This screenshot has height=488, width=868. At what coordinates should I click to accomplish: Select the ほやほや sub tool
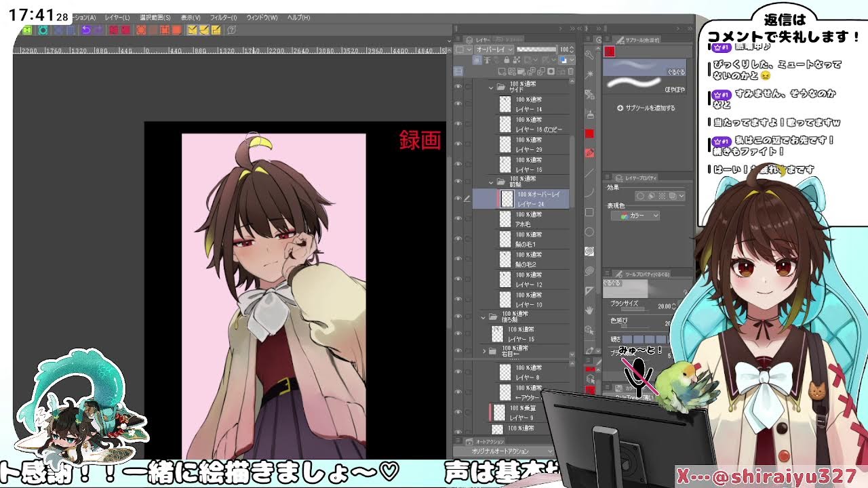click(644, 83)
